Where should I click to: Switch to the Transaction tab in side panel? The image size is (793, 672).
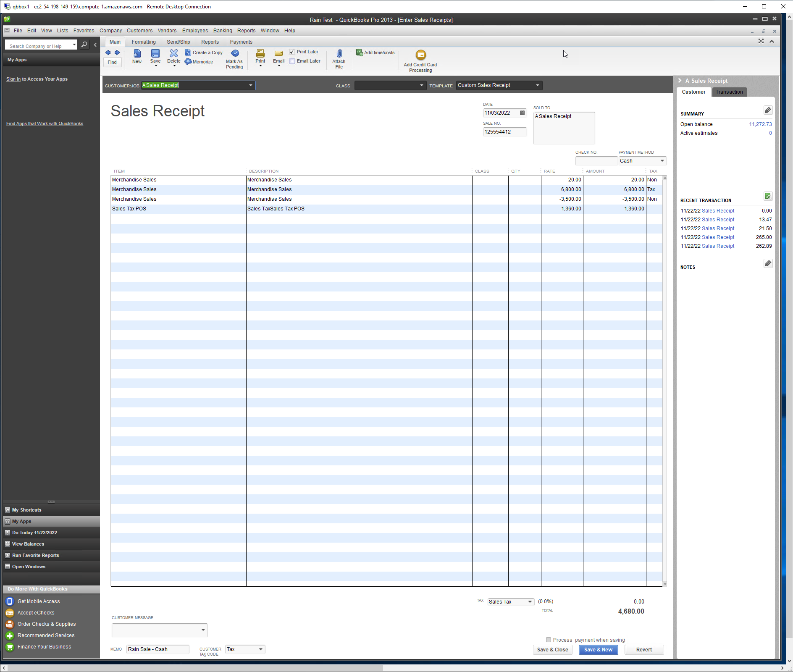pyautogui.click(x=729, y=92)
